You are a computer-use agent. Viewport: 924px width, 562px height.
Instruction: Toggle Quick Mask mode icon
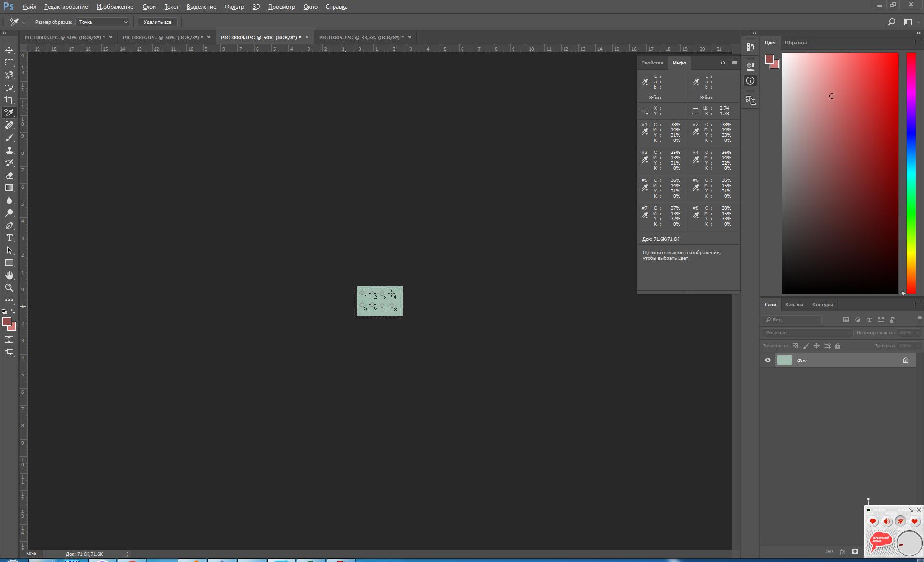pos(9,340)
